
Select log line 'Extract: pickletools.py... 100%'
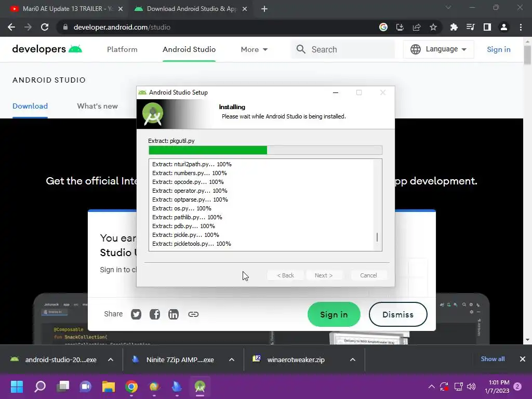pos(191,244)
